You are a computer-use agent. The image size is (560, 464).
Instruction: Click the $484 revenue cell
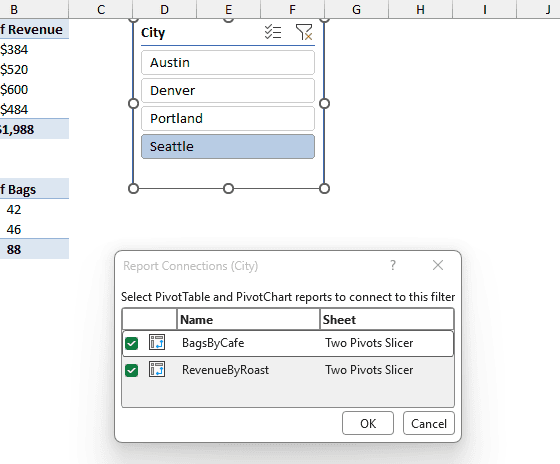coord(34,109)
